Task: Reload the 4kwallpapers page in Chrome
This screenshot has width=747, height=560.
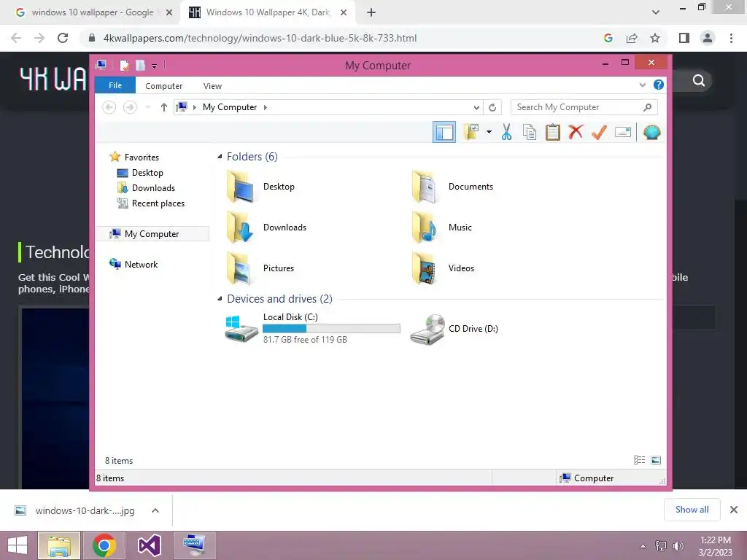Action: (63, 38)
